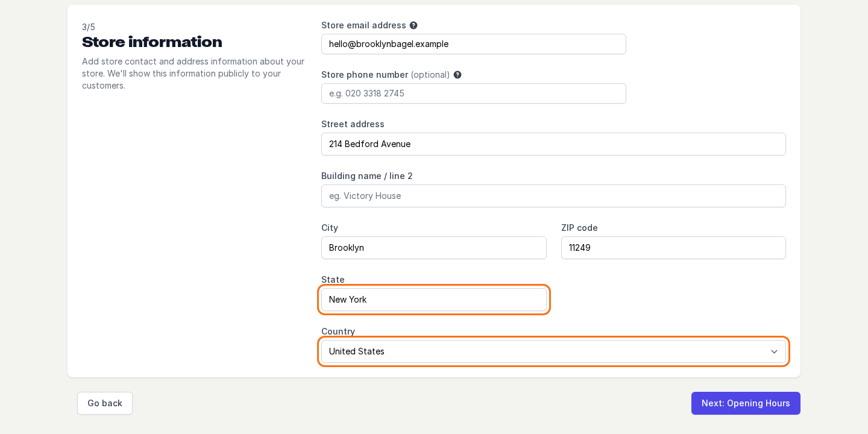
Task: Click the Store email address label
Action: pos(363,25)
